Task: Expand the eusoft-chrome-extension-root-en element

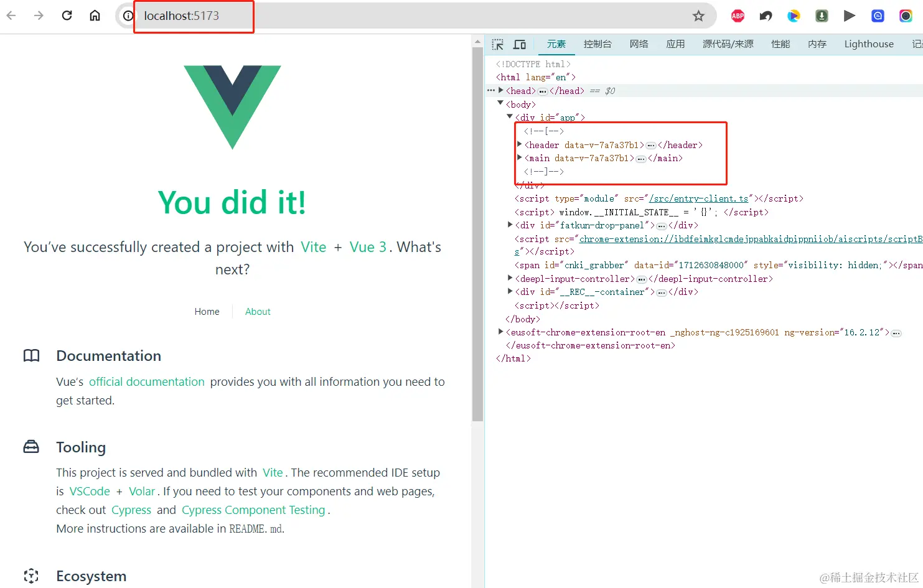Action: 501,332
